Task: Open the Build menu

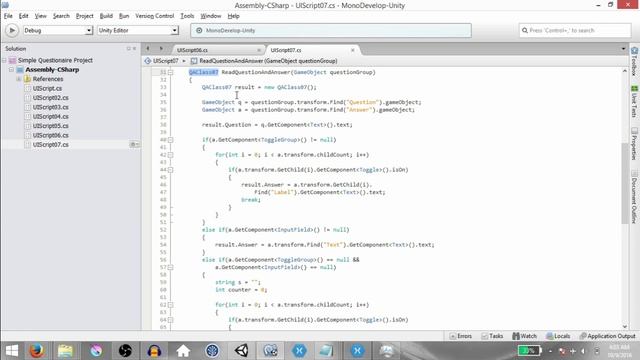Action: point(106,16)
